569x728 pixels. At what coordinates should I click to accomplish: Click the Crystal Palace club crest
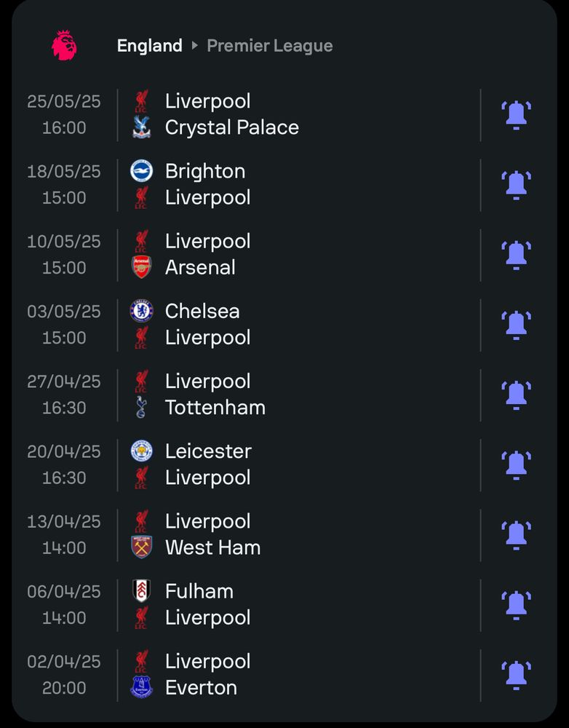[142, 127]
